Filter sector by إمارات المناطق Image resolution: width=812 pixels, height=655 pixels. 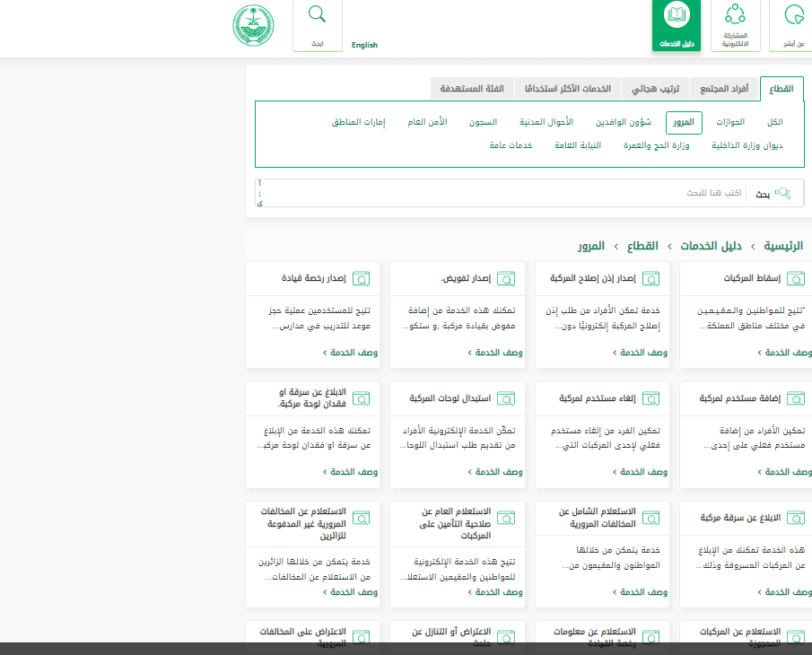358,122
